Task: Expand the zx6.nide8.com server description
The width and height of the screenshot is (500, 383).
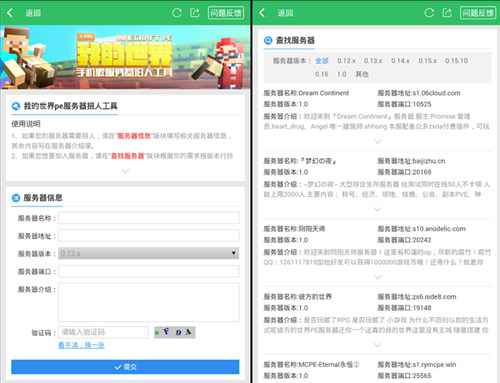Action: 378,345
